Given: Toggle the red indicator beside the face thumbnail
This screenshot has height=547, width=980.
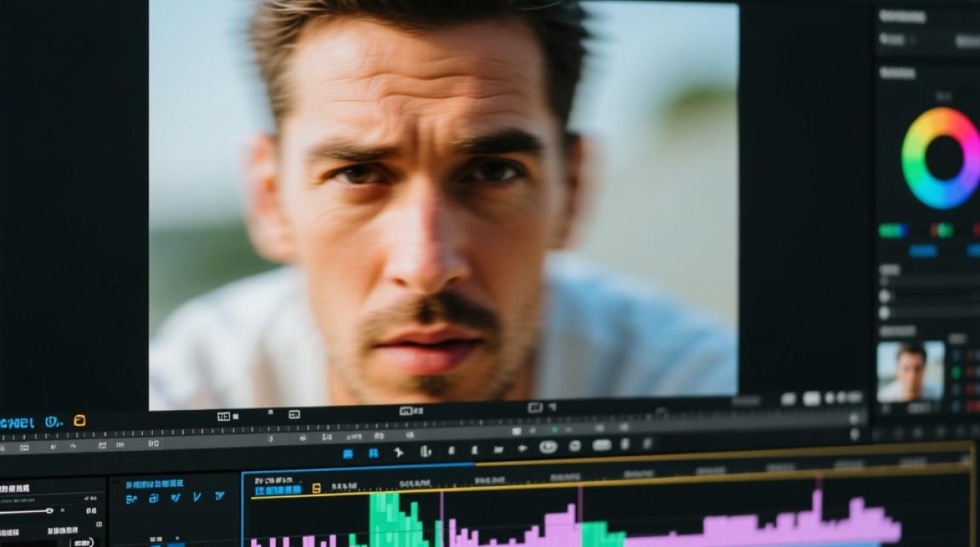Looking at the screenshot, I should tap(976, 371).
